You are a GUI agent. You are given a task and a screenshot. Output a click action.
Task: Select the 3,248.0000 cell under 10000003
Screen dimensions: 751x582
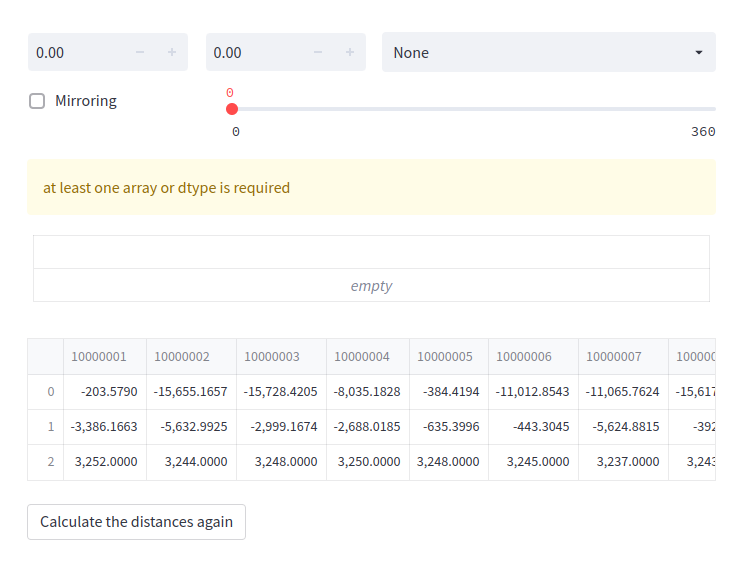(x=282, y=462)
